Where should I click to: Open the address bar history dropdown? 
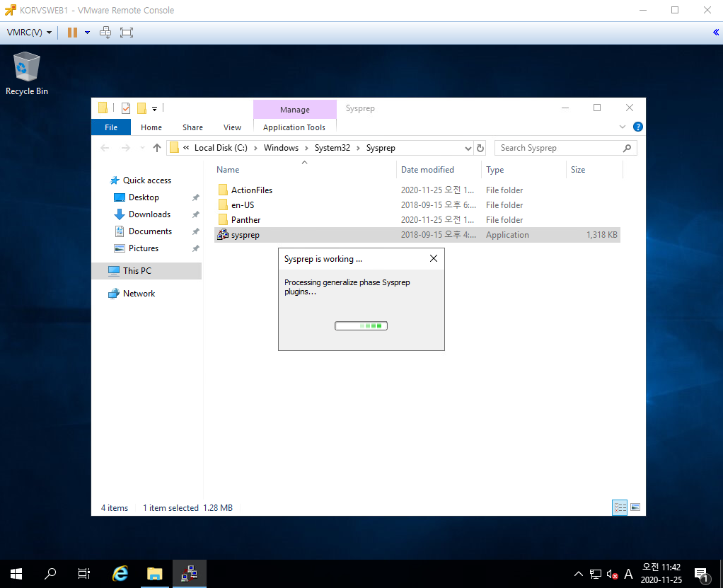click(468, 148)
